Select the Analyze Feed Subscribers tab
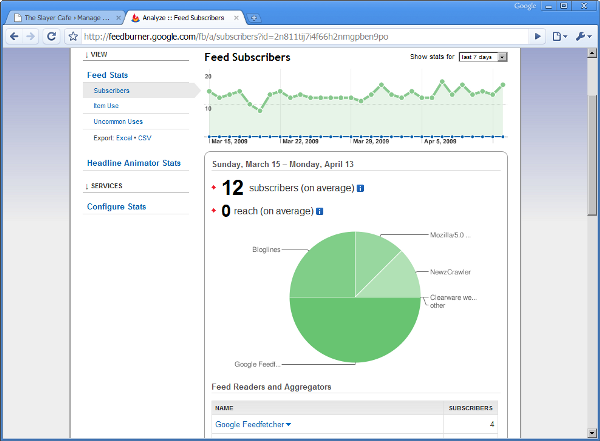Image resolution: width=600 pixels, height=441 pixels. click(184, 18)
